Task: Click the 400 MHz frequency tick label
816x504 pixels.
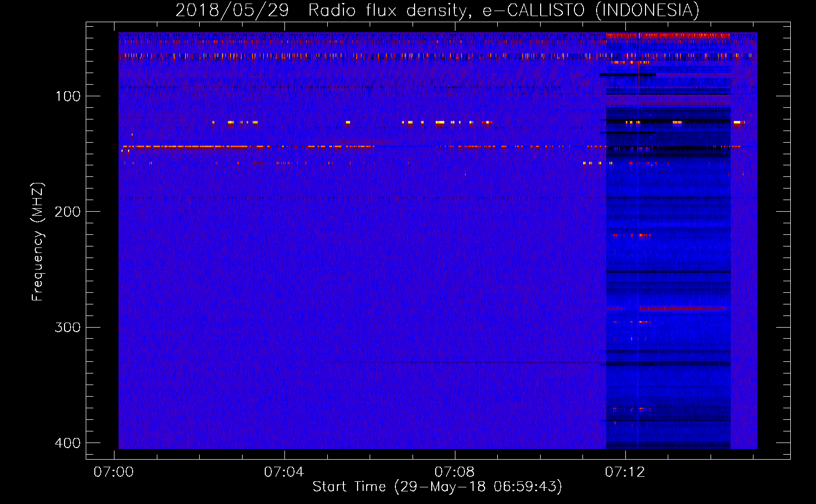Action: pos(68,443)
